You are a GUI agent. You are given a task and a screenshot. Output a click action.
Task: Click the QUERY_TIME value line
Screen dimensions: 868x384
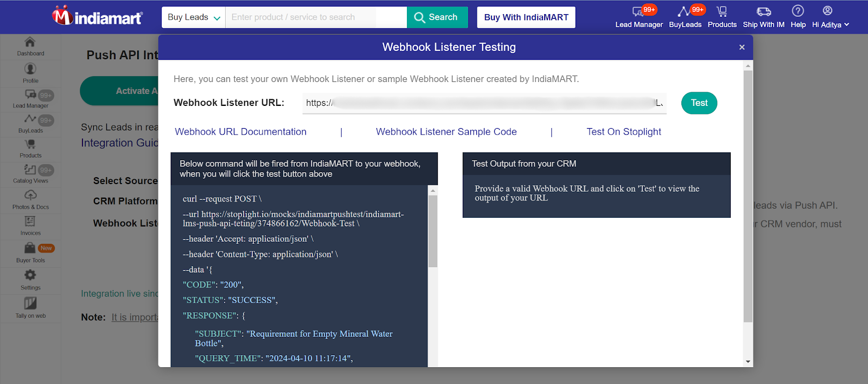click(x=274, y=358)
